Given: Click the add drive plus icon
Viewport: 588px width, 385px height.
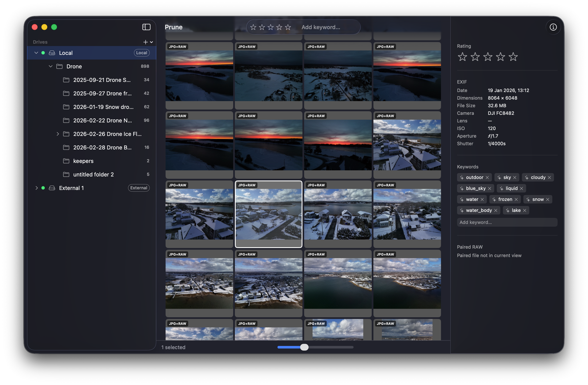Looking at the screenshot, I should [x=146, y=42].
